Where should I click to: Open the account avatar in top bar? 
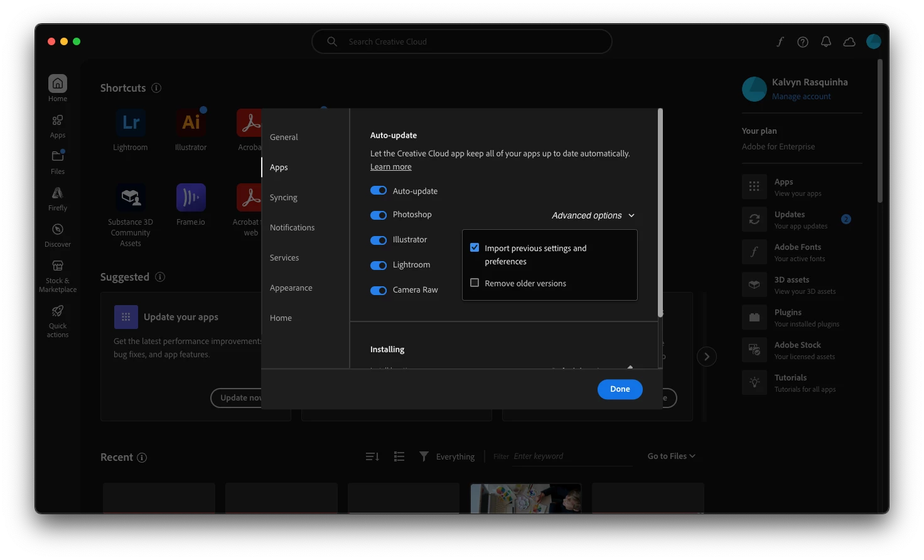point(874,41)
